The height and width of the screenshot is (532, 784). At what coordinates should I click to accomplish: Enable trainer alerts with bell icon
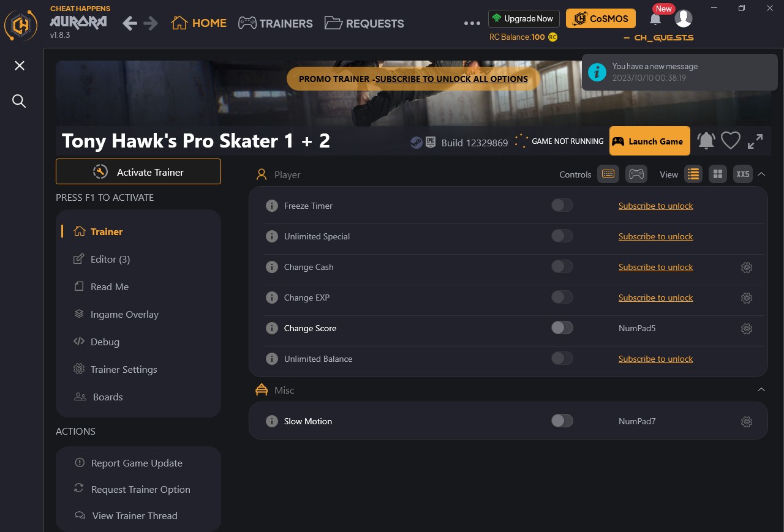tap(706, 141)
